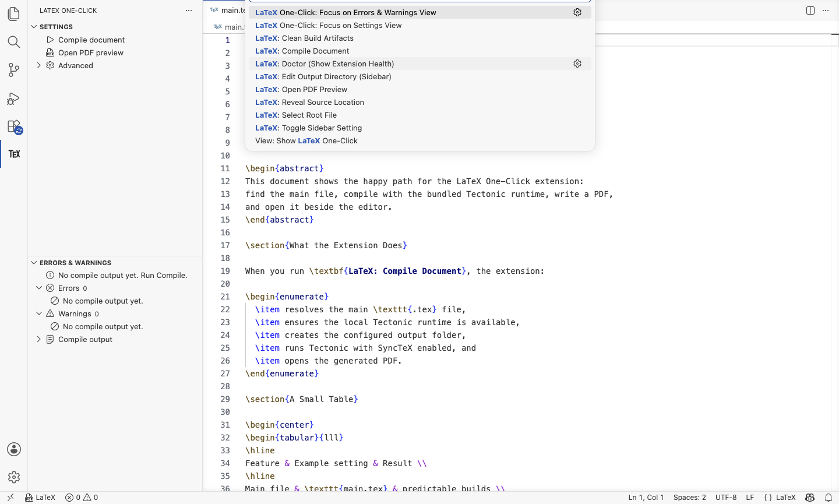Click the split editor right icon

(x=810, y=10)
